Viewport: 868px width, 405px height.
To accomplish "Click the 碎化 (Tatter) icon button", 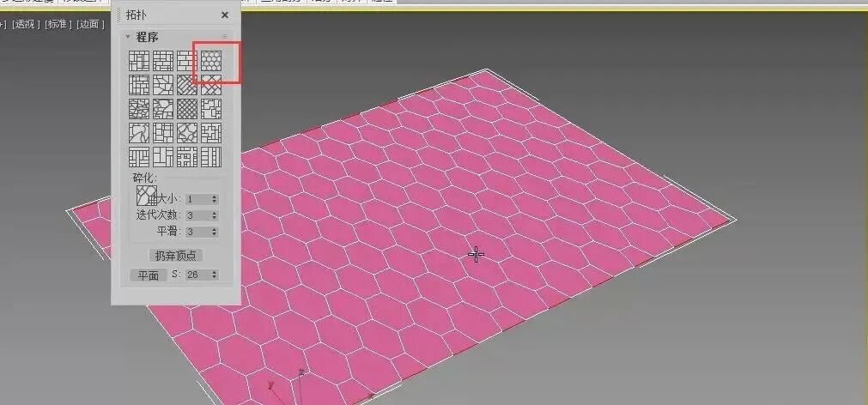I will click(147, 196).
